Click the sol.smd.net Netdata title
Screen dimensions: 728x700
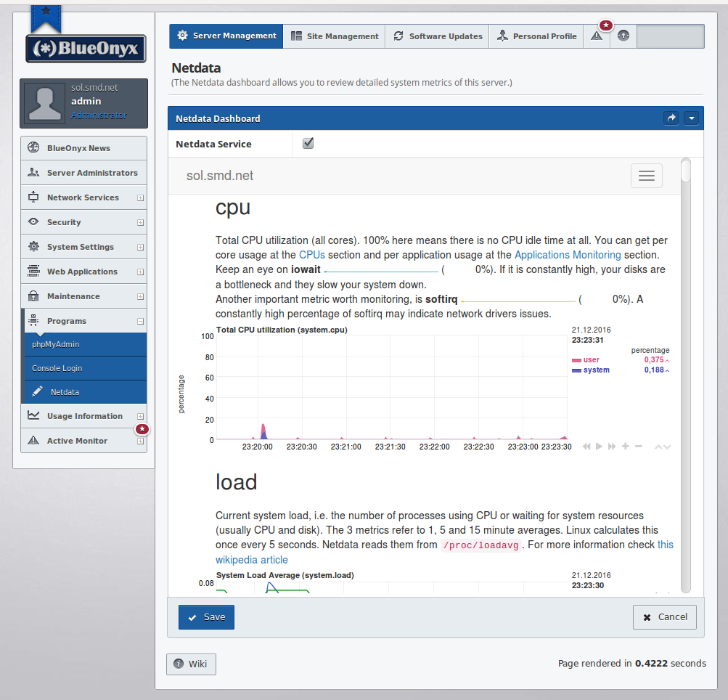pyautogui.click(x=220, y=176)
